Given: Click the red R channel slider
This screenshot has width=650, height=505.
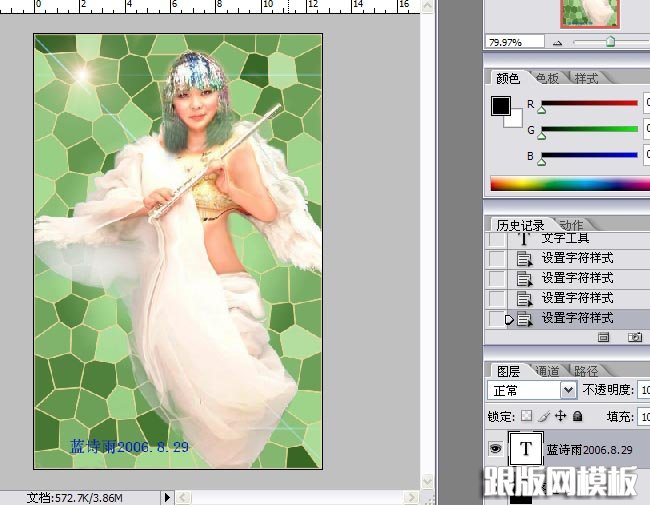Looking at the screenshot, I should click(590, 103).
